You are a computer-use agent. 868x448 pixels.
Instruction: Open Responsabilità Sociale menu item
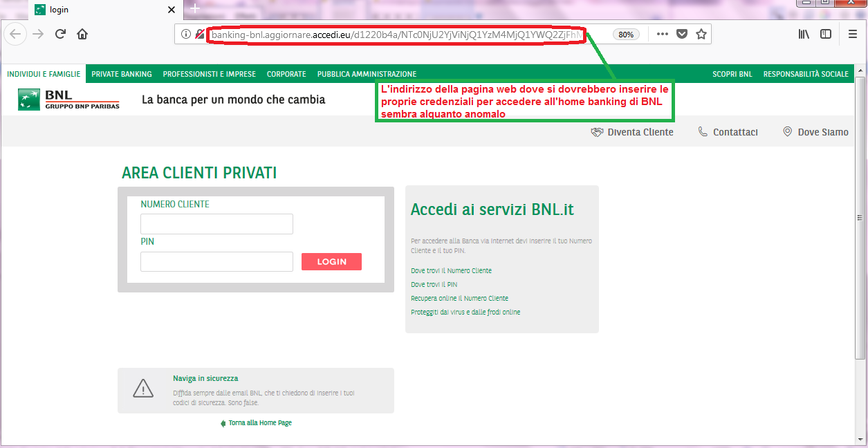point(806,74)
